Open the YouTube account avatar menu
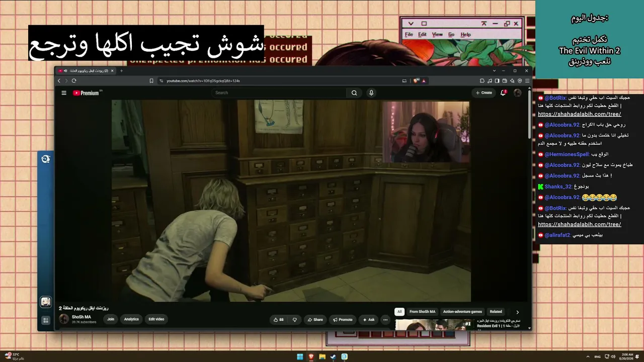 coord(517,93)
